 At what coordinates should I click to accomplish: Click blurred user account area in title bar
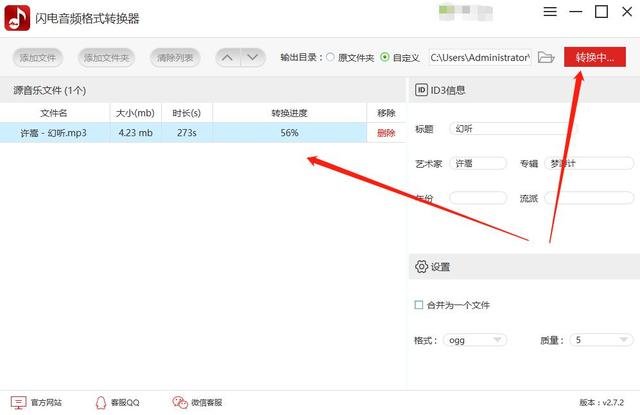pyautogui.click(x=465, y=12)
